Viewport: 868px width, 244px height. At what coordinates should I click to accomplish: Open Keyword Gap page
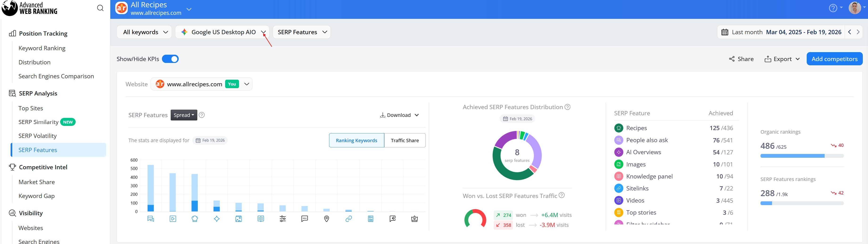tap(36, 196)
